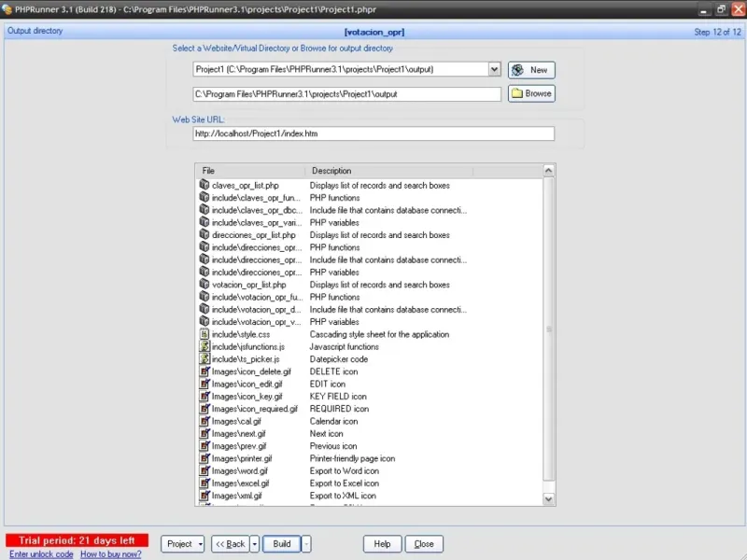Click the image icon beside Images\icon_required.gif
This screenshot has width=747, height=560.
[204, 408]
